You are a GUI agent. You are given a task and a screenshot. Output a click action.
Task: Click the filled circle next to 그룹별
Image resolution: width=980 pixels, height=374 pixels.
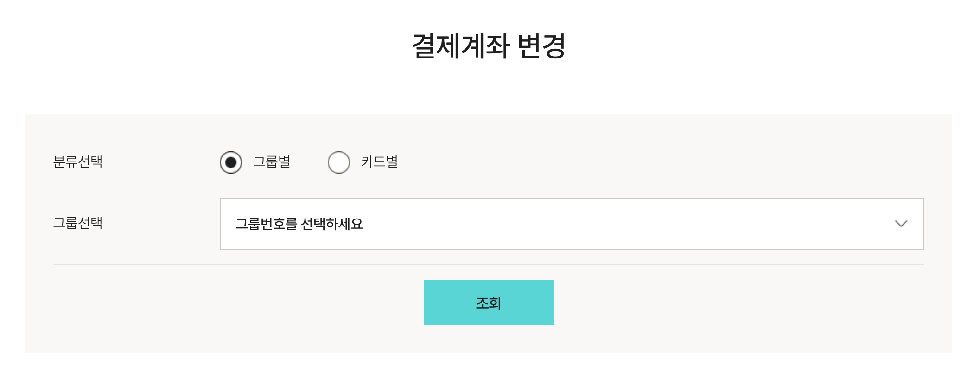[x=231, y=162]
